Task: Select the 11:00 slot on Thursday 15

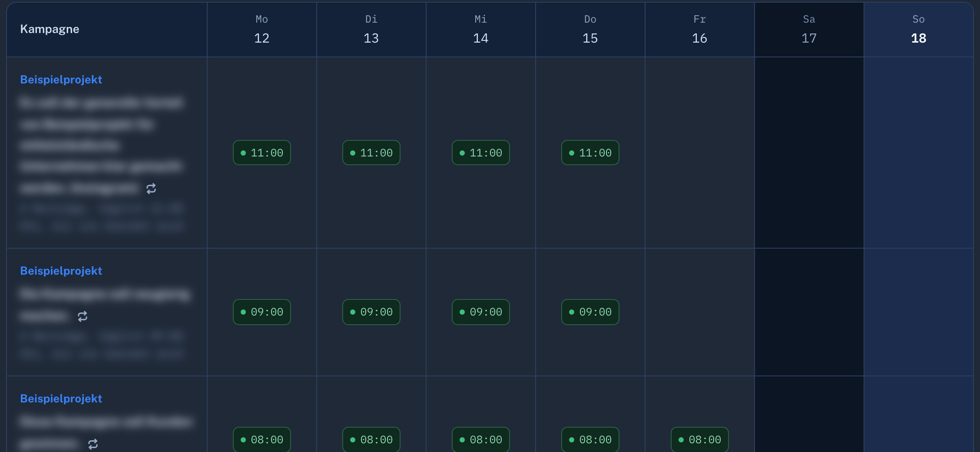Action: pos(590,153)
